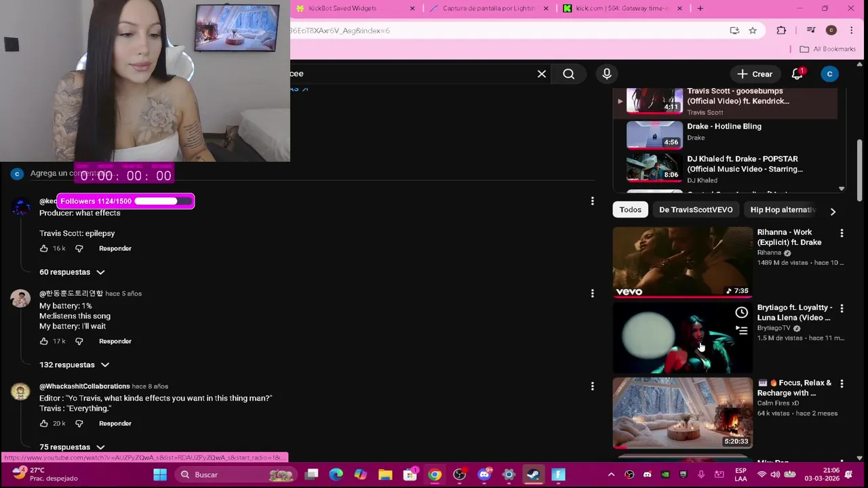Open options for Focus, Relax & Recharge video
Image resolution: width=868 pixels, height=488 pixels.
pyautogui.click(x=842, y=384)
